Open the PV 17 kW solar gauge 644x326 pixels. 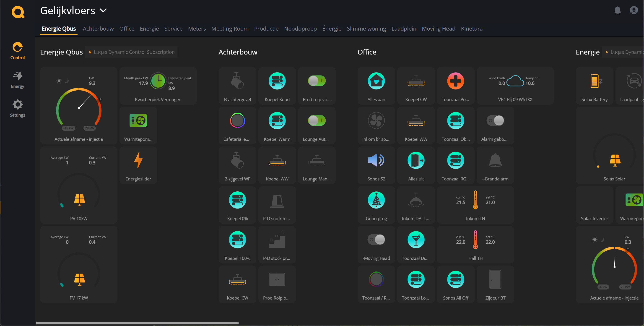pyautogui.click(x=79, y=264)
